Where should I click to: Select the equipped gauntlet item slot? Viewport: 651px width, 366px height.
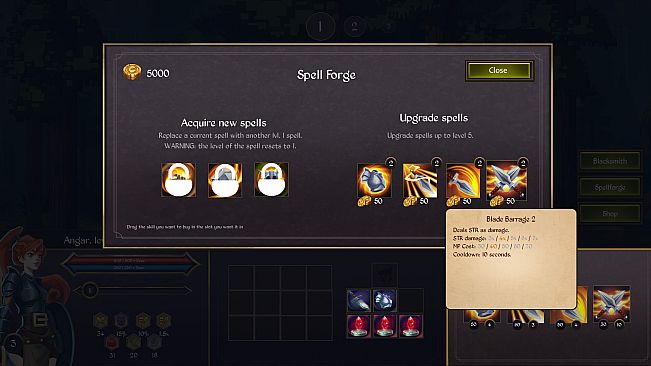[x=384, y=300]
